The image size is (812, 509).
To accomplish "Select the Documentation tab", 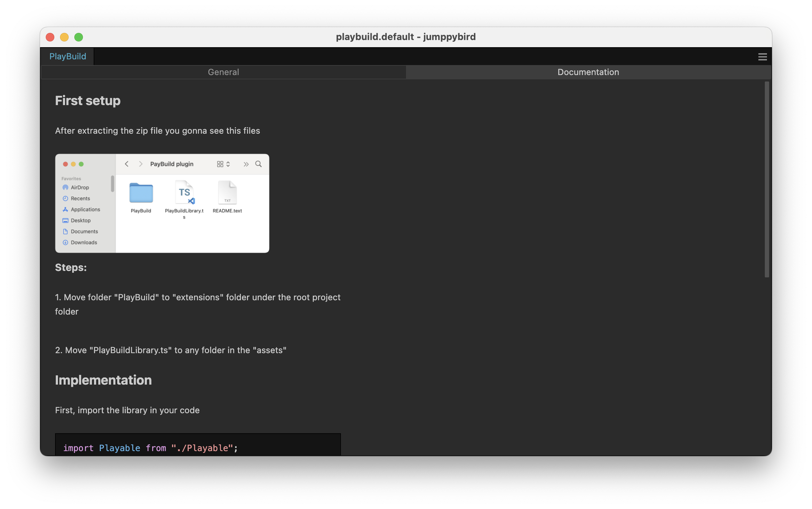I will coord(588,72).
